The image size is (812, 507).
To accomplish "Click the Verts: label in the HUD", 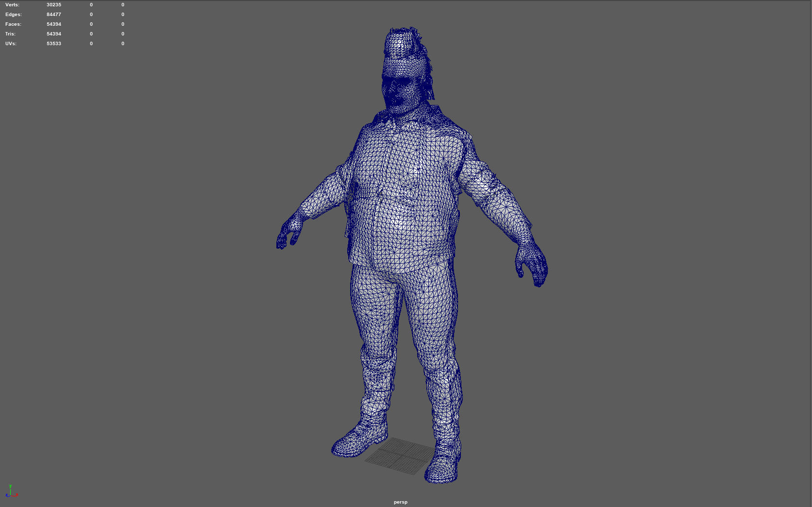I will coord(13,5).
